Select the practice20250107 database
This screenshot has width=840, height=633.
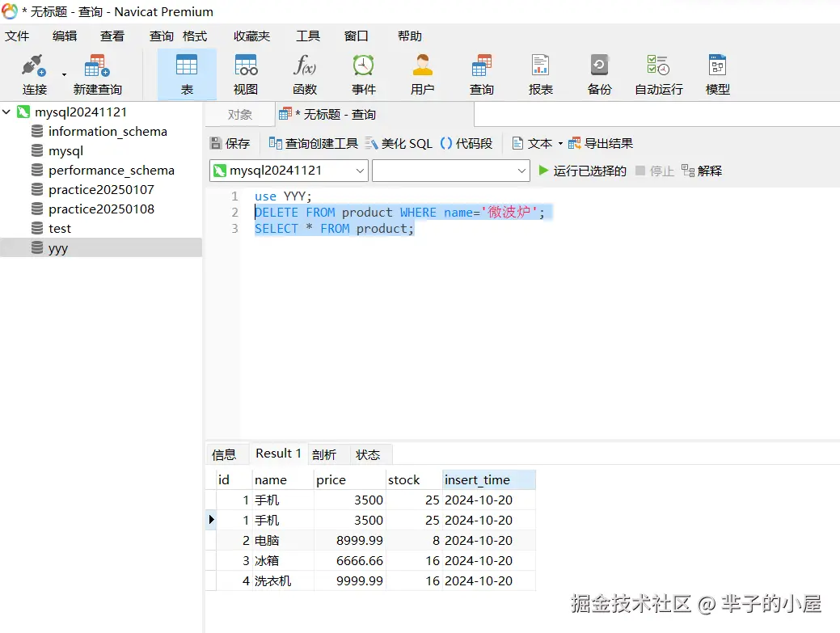coord(101,190)
